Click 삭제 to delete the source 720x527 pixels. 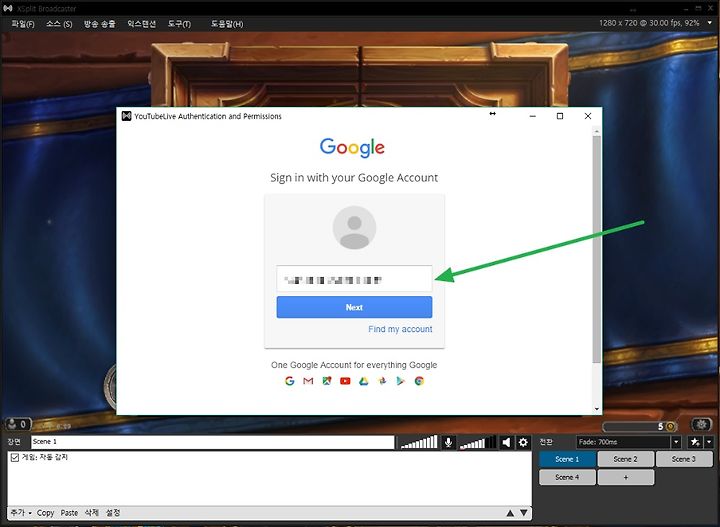tap(91, 513)
